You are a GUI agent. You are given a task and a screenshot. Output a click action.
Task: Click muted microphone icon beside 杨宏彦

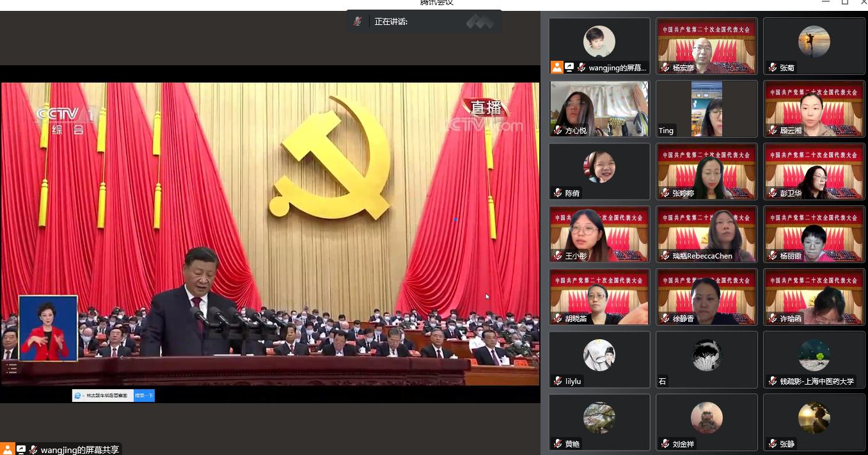point(665,68)
